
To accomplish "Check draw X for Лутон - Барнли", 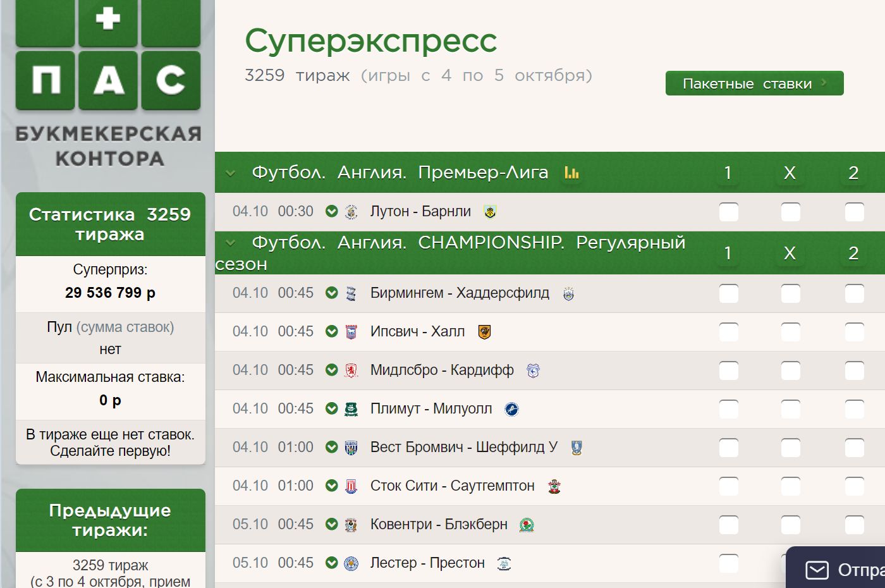I will (x=790, y=212).
